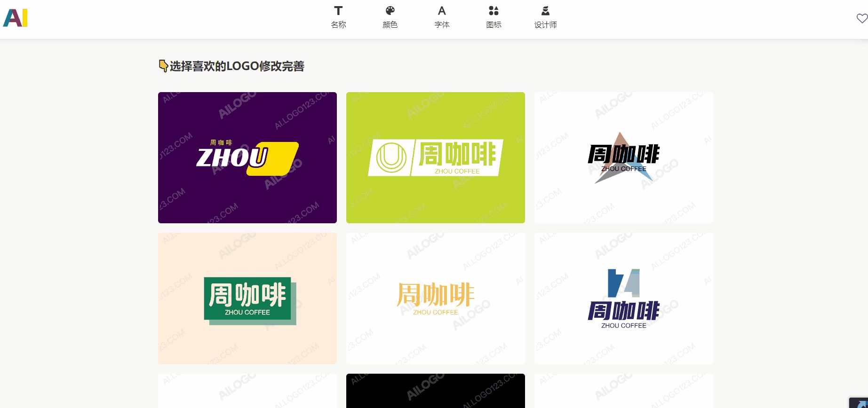This screenshot has width=868, height=408.
Task: Open the 名称 name step
Action: [338, 17]
